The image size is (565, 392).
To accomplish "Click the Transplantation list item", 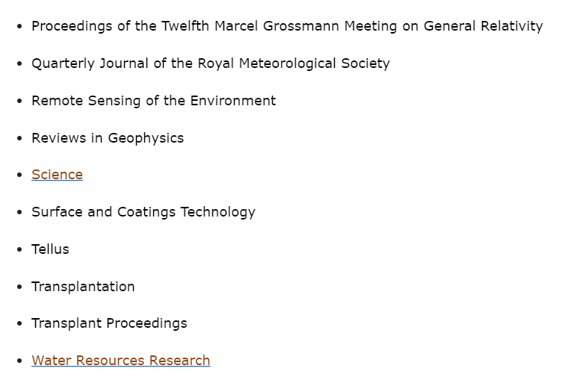I will tap(83, 287).
